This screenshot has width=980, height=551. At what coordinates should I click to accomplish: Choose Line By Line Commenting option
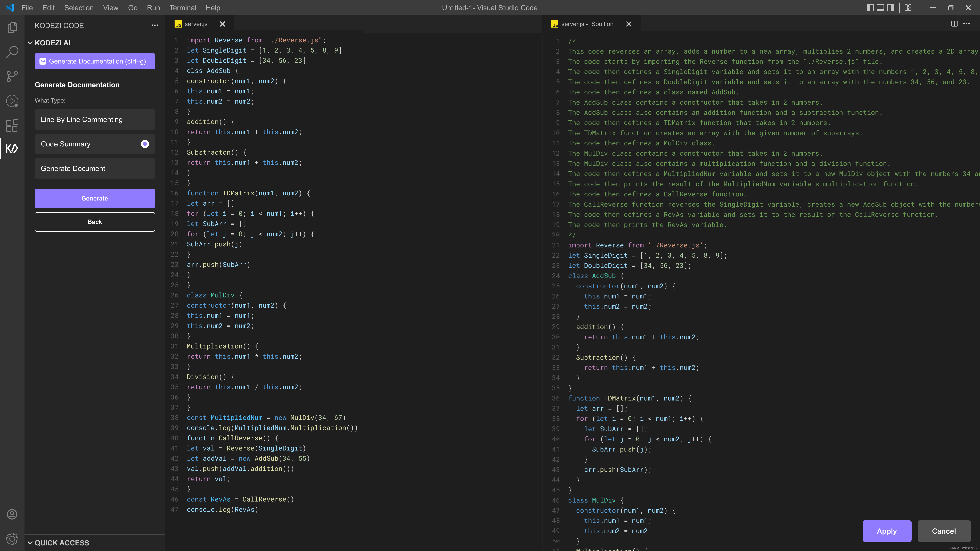(x=95, y=119)
